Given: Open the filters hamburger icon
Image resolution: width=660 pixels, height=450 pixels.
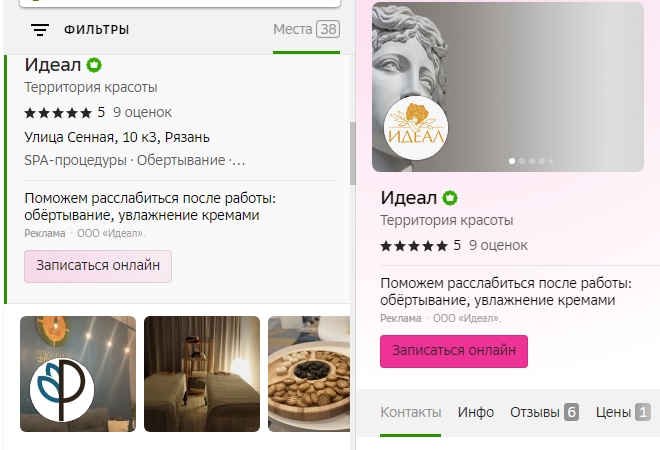Looking at the screenshot, I should 40,30.
